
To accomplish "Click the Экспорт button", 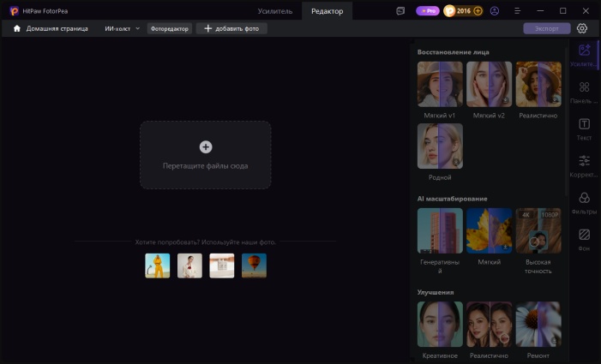I will (547, 29).
